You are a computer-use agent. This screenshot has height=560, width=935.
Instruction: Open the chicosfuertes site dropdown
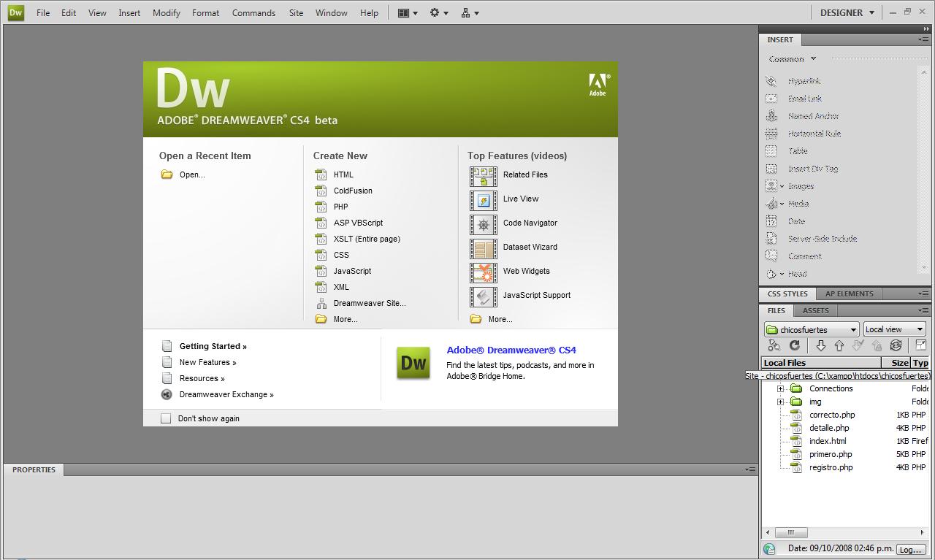(811, 329)
